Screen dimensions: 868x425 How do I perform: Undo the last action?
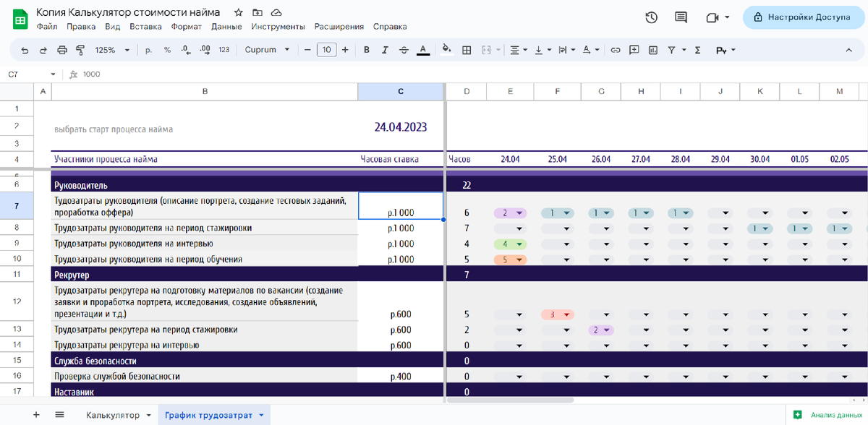25,50
